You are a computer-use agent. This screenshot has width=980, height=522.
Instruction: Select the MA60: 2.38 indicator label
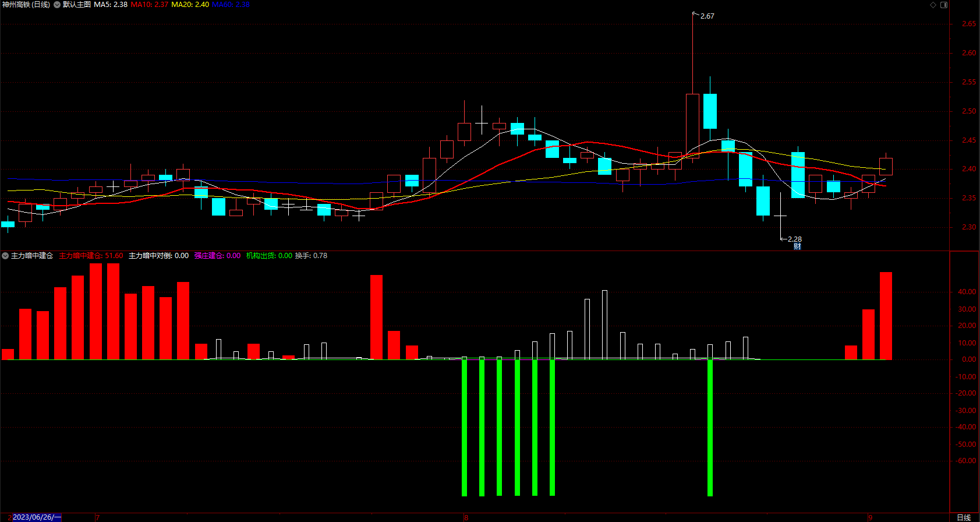[x=231, y=5]
